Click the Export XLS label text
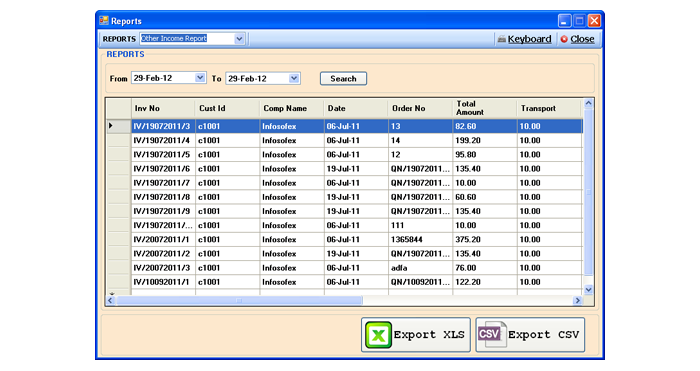The width and height of the screenshot is (700, 371). 429,335
